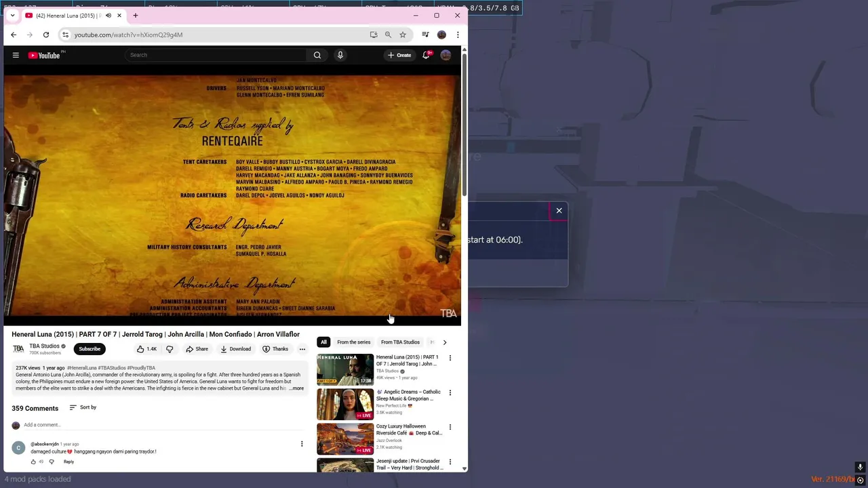868x488 pixels.
Task: Click the Download button under the video
Action: click(236, 349)
